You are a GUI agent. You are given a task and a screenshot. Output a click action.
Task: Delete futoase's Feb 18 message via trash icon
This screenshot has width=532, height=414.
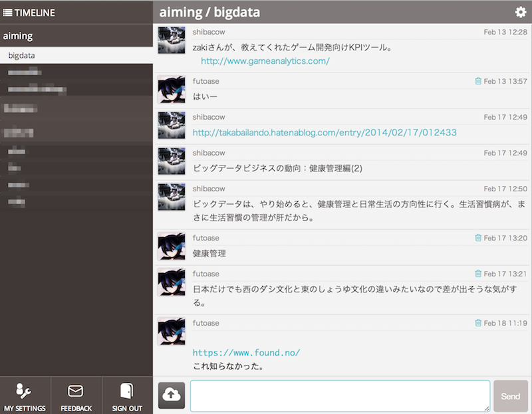click(x=478, y=322)
